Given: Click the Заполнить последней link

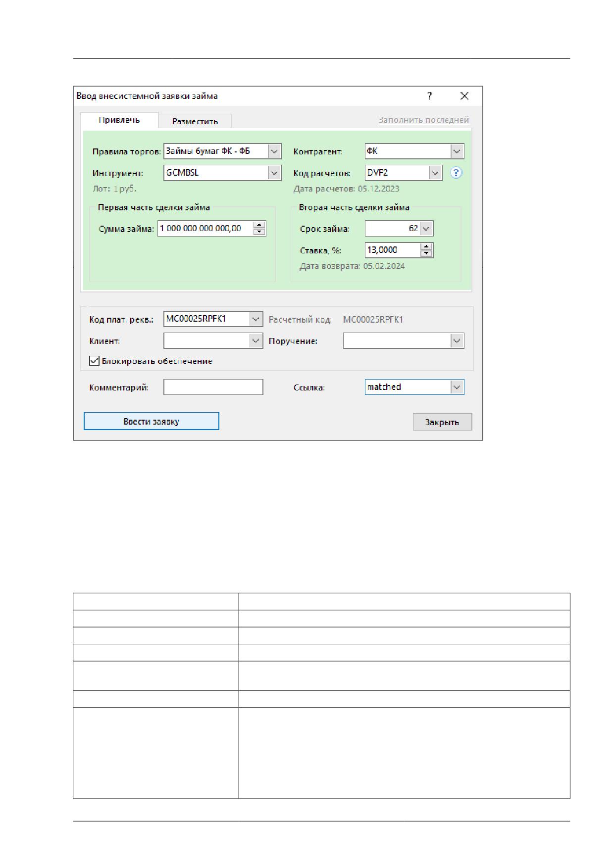Looking at the screenshot, I should tap(424, 120).
